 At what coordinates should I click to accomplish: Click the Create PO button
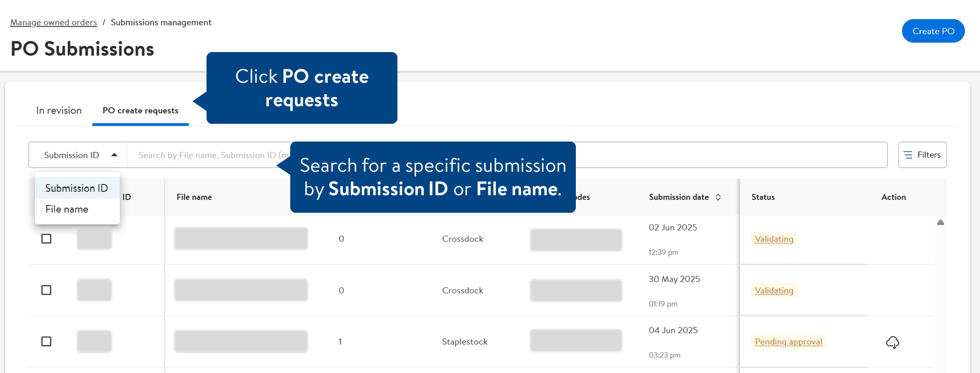(933, 31)
